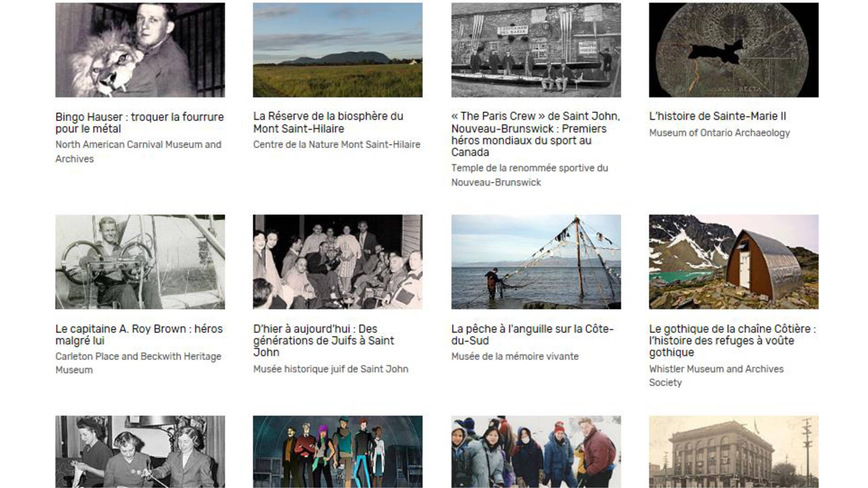Open the illustrated cartoon characters thumbnail
This screenshot has width=868, height=488.
click(x=338, y=452)
